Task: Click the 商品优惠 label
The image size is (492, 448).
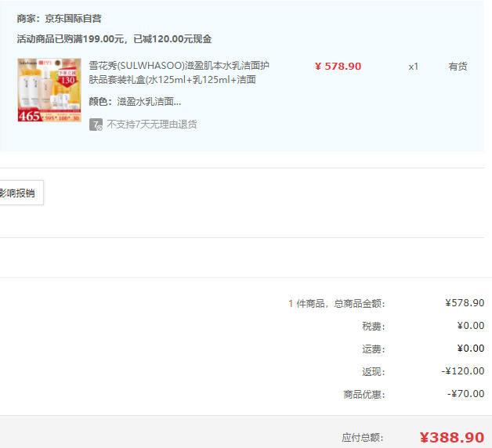Action: (364, 395)
